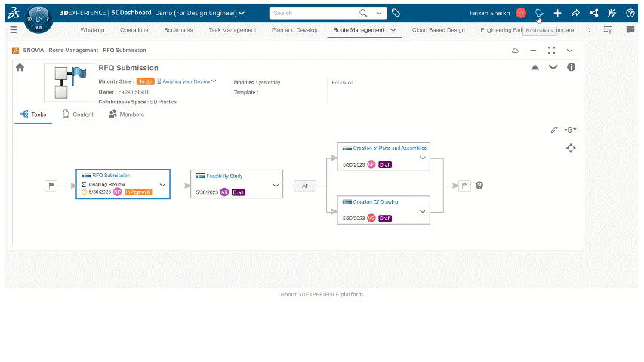
Task: Open the 3DS compass logo
Action: (14, 13)
